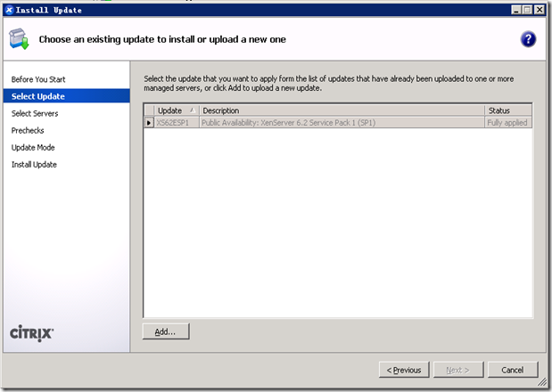Sort by the Description column header
Screen dimensions: 552x392
click(x=342, y=110)
